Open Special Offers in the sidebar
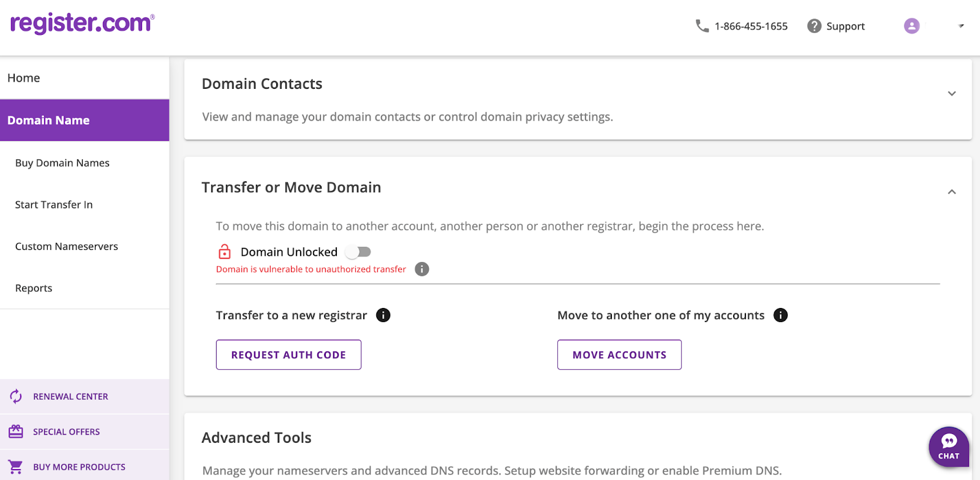980x480 pixels. (66, 432)
